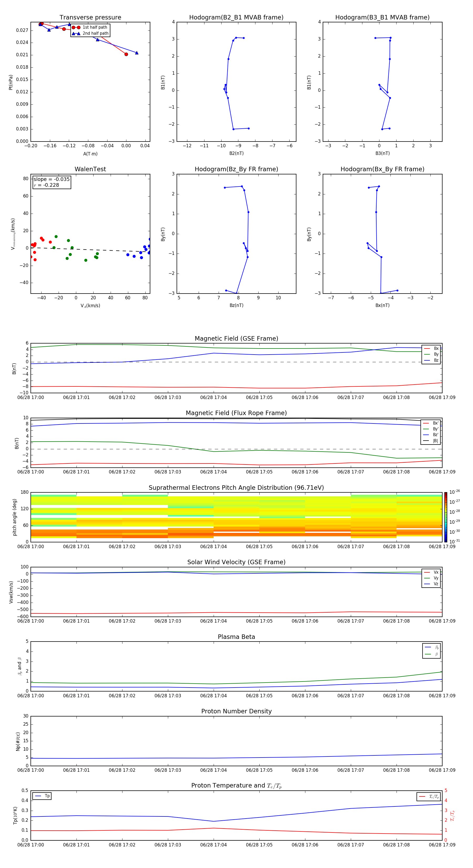Click the Te/Tp legend box in temperature panel

(x=429, y=796)
